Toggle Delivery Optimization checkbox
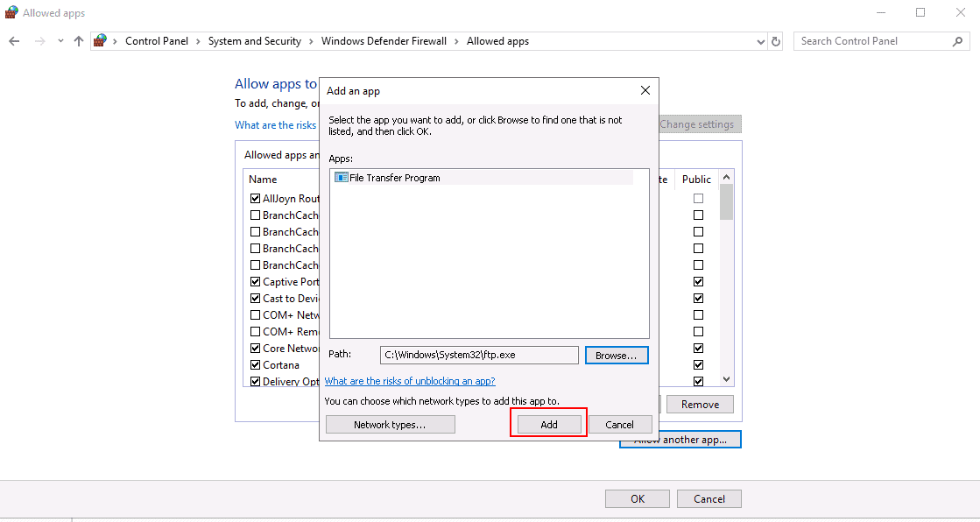 coord(255,381)
